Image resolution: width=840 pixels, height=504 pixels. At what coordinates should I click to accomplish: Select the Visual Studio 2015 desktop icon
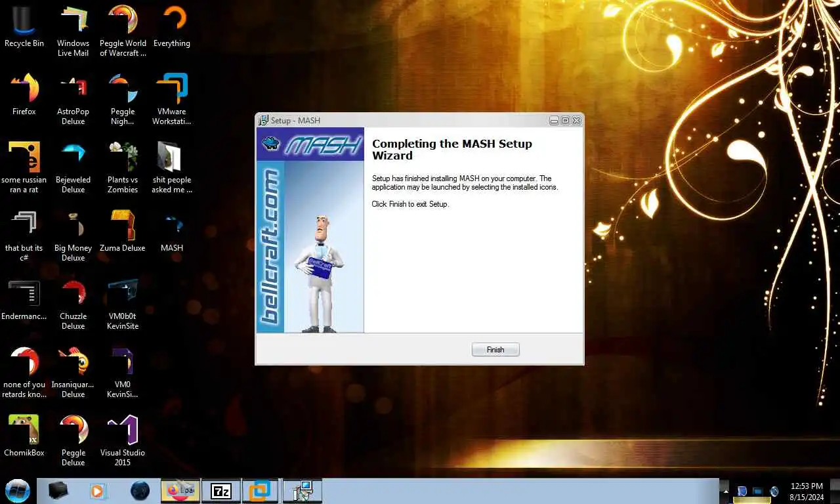pyautogui.click(x=123, y=441)
